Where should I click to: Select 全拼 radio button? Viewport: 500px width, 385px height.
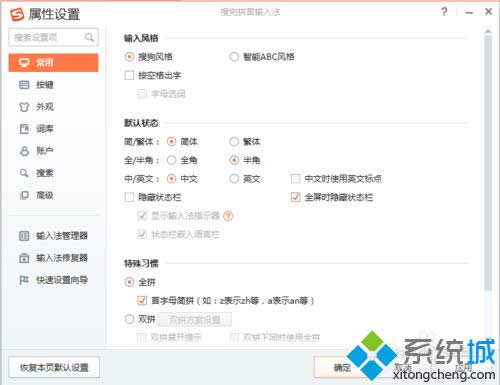129,282
